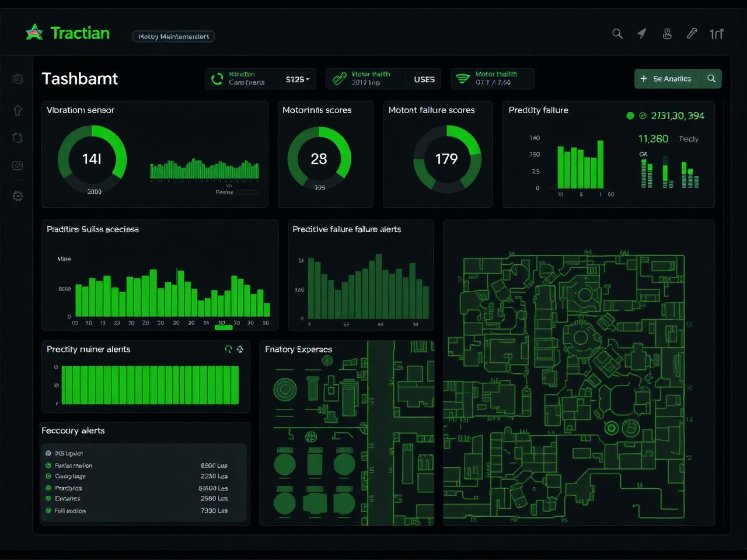The height and width of the screenshot is (560, 747).
Task: Open the S125 dropdown caret
Action: click(x=308, y=79)
